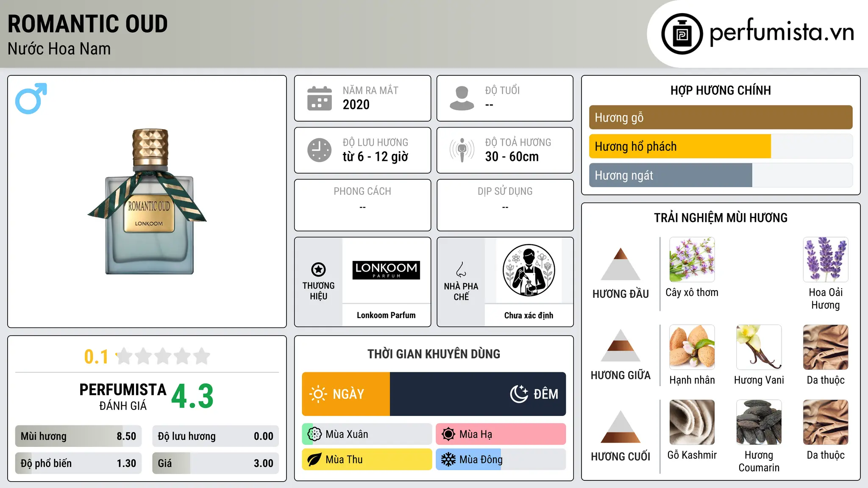Viewport: 868px width, 488px height.
Task: Click the ROMANTIC OUD title
Action: [x=88, y=24]
